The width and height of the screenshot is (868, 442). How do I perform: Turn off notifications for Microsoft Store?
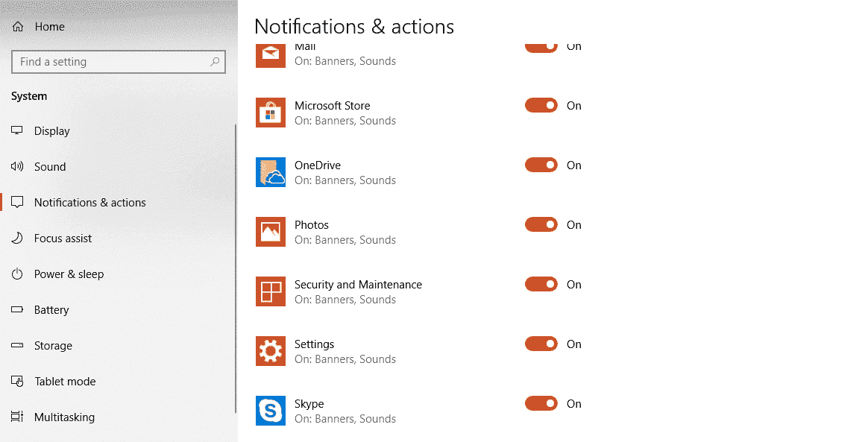click(x=541, y=105)
